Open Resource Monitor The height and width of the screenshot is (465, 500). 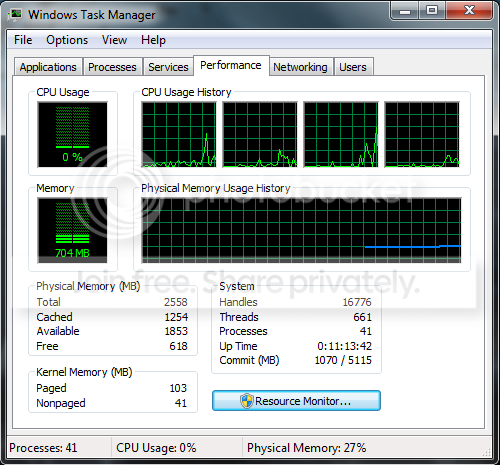point(296,401)
